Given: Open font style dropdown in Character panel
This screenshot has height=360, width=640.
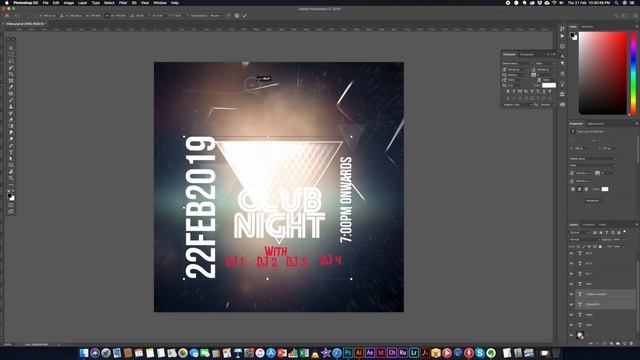Looking at the screenshot, I should (x=546, y=63).
